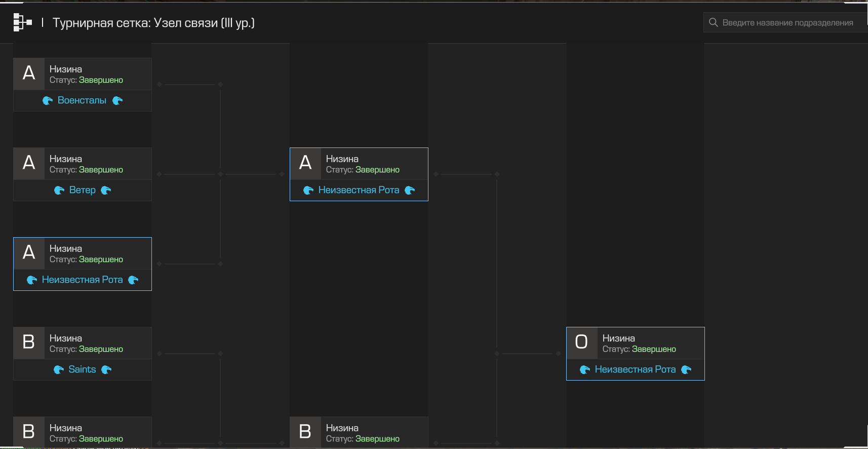
Task: Click the search magnifier icon
Action: [x=713, y=22]
